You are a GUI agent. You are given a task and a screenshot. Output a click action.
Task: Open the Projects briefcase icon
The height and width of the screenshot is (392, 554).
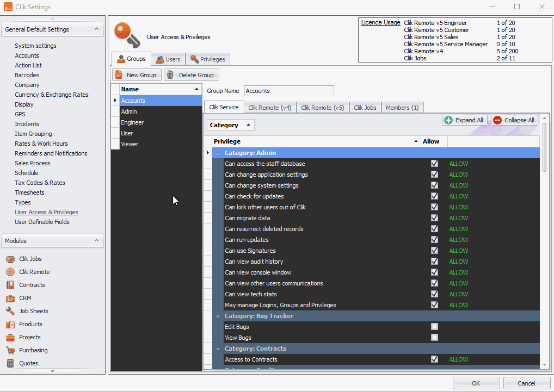pos(10,337)
